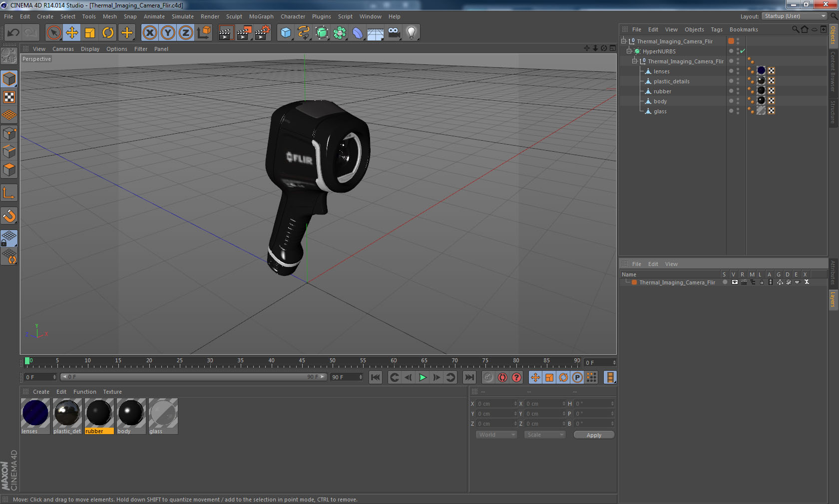Click the end frame field 90 F
Screen dimensions: 839x504
point(347,377)
